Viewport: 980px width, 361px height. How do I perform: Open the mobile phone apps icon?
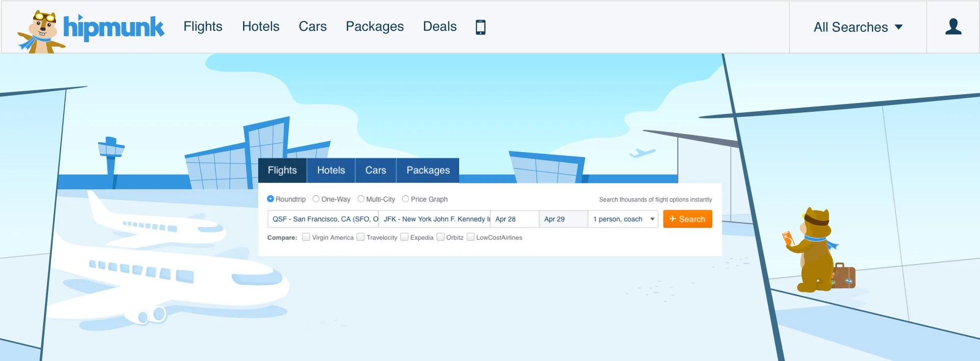click(x=481, y=27)
